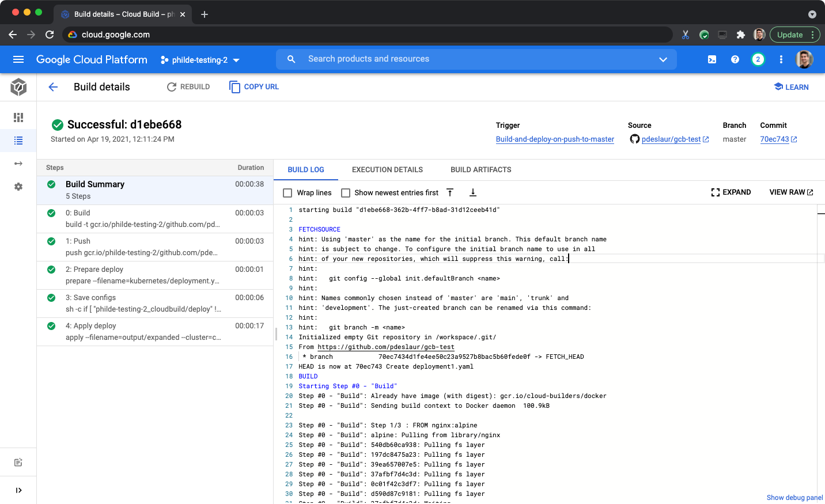
Task: Open the browser Extensions puzzle icon
Action: click(x=741, y=35)
